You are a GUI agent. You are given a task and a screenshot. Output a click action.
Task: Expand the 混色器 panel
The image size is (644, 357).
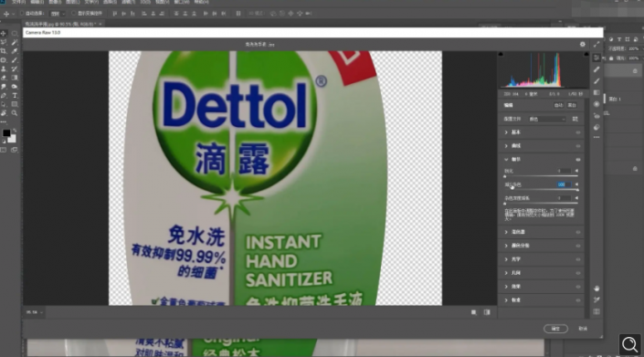click(x=506, y=232)
